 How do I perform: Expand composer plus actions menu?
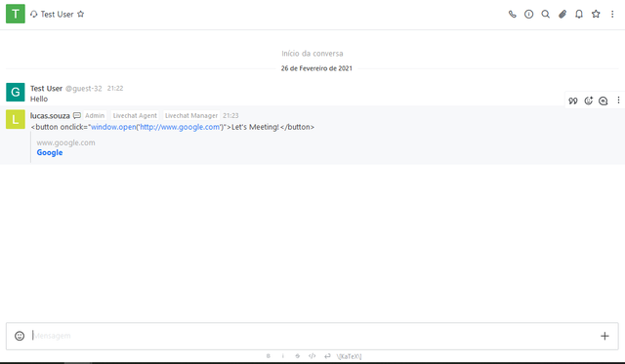coord(604,336)
